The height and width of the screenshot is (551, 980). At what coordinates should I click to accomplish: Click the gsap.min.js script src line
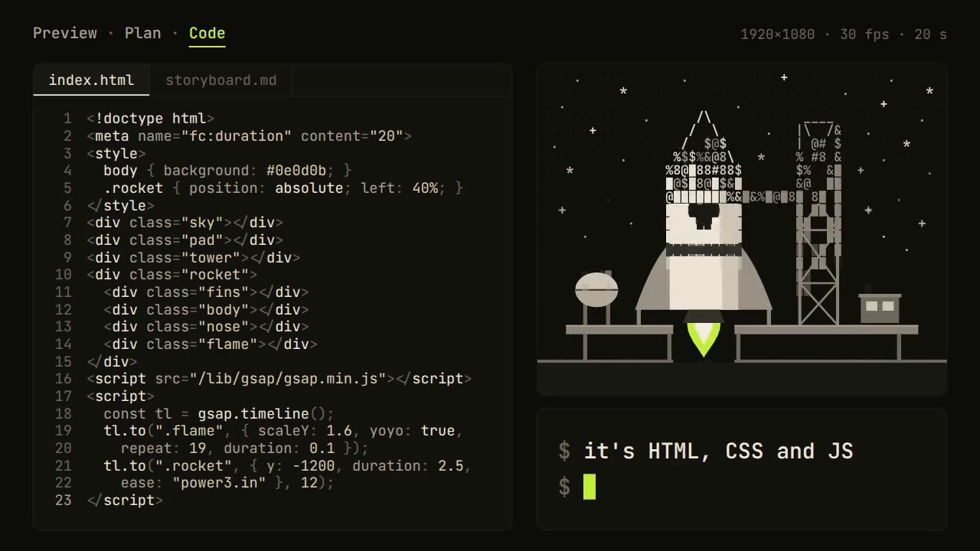279,379
